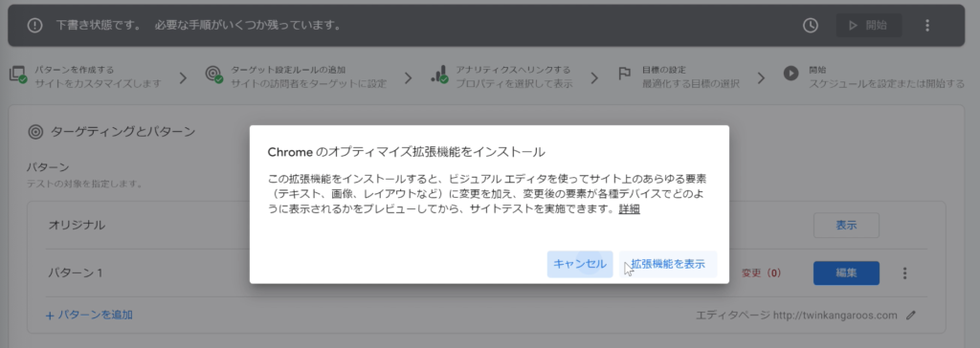Click the pattern creation step icon

(x=17, y=75)
